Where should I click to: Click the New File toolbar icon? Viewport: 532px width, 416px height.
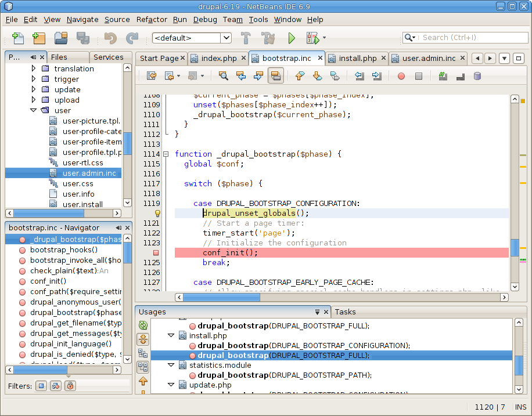click(17, 38)
